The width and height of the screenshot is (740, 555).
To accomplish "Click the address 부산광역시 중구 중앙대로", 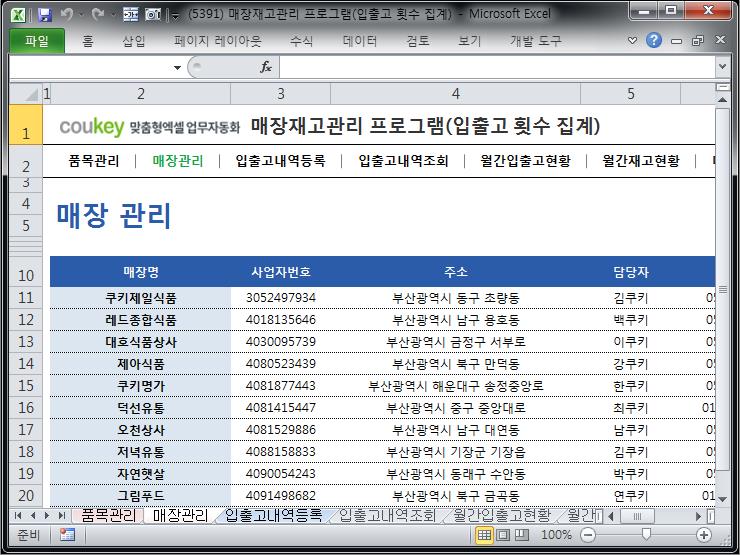I will point(455,408).
